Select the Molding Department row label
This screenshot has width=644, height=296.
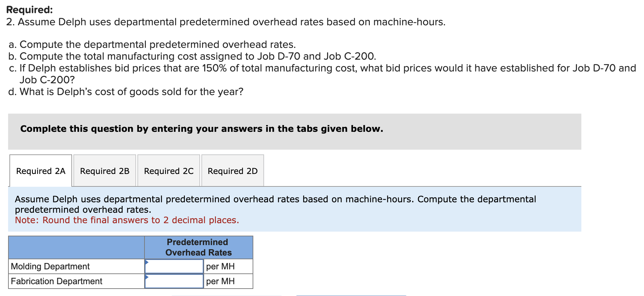pyautogui.click(x=50, y=266)
